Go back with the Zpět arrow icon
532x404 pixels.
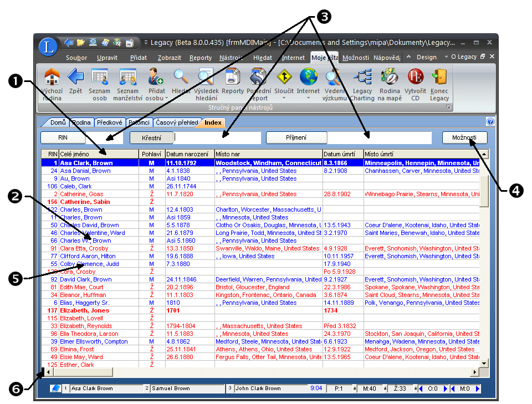(75, 77)
